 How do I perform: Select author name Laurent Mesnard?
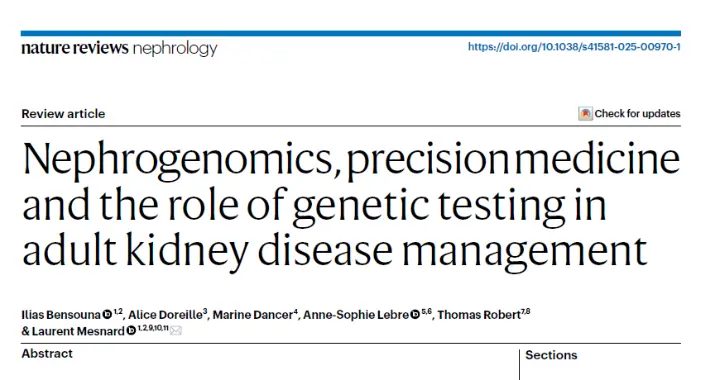(x=78, y=331)
